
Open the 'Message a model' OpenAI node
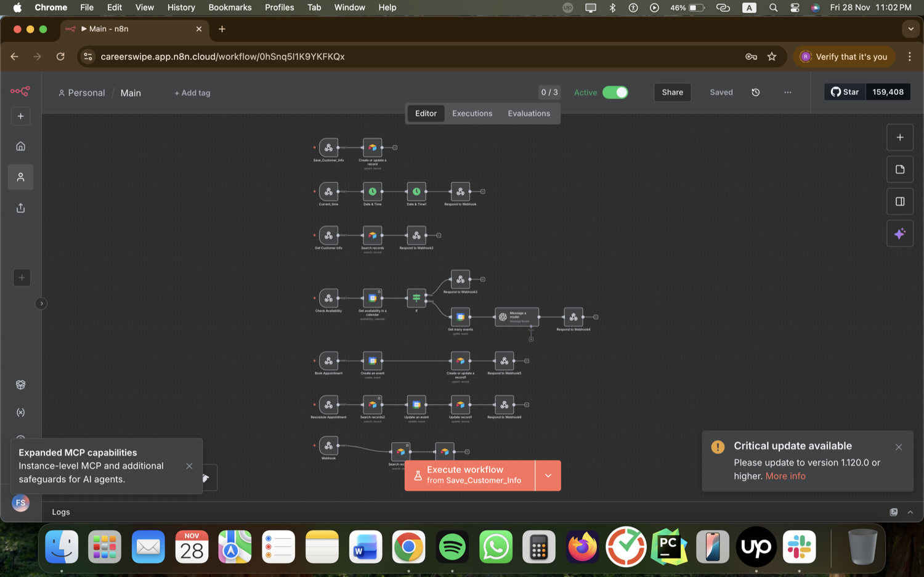click(517, 317)
